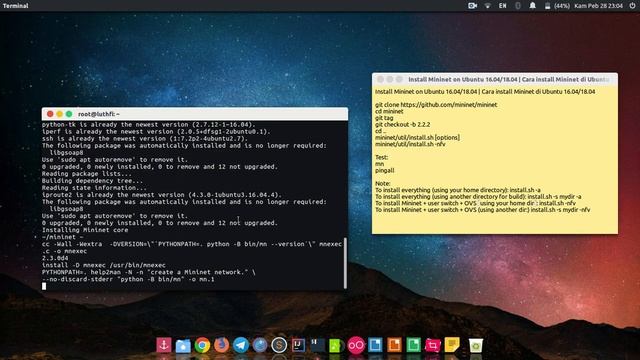This screenshot has width=640, height=360.
Task: Launch Firefox from the dock
Action: (222, 345)
